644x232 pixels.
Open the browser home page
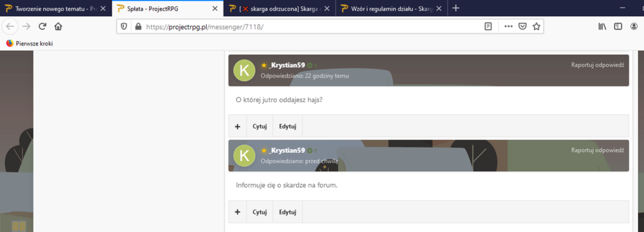point(59,26)
